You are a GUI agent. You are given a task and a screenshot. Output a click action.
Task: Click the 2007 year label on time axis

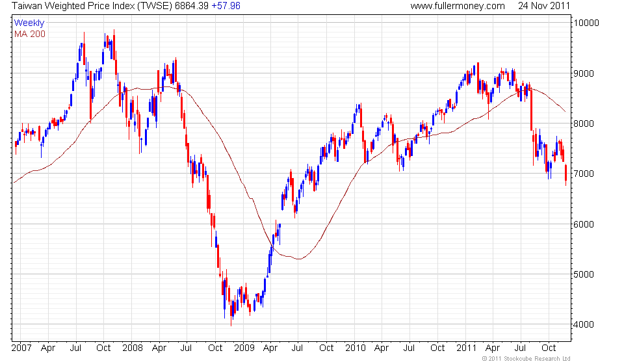[x=21, y=348]
